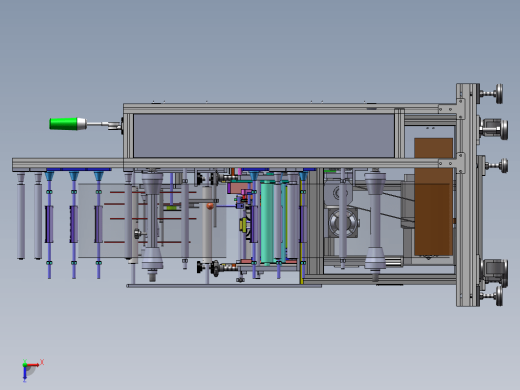Click the blue downward axis of the triad
520x390 pixels.
[25, 374]
